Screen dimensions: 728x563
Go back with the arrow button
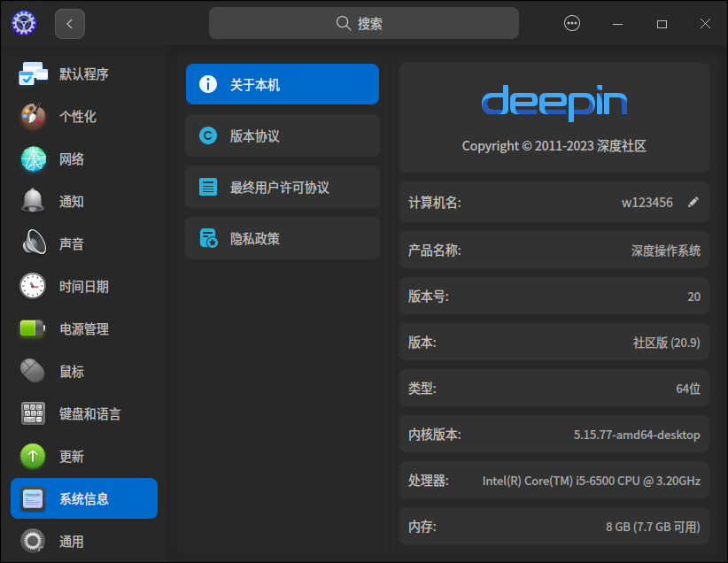[70, 24]
